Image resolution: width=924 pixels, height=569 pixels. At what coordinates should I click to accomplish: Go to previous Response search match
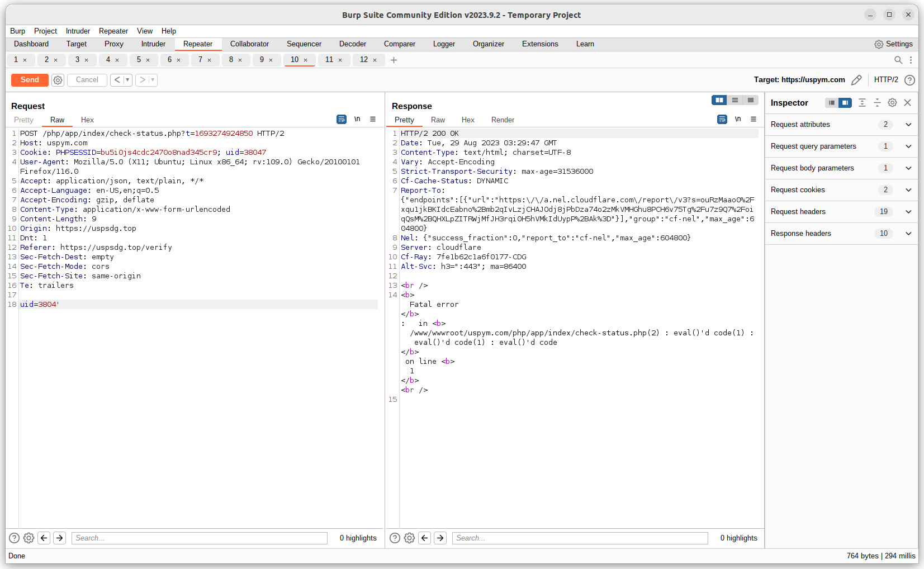pos(425,538)
